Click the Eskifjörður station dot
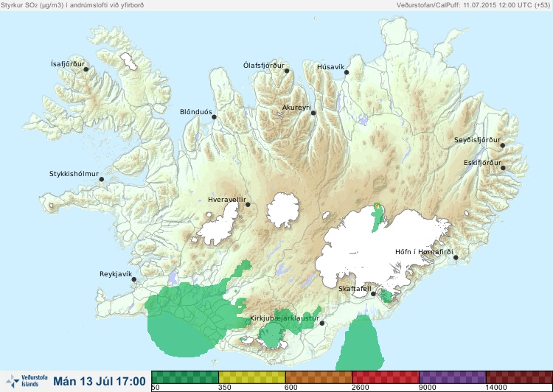Screen dimensions: 553x392 point(503,168)
